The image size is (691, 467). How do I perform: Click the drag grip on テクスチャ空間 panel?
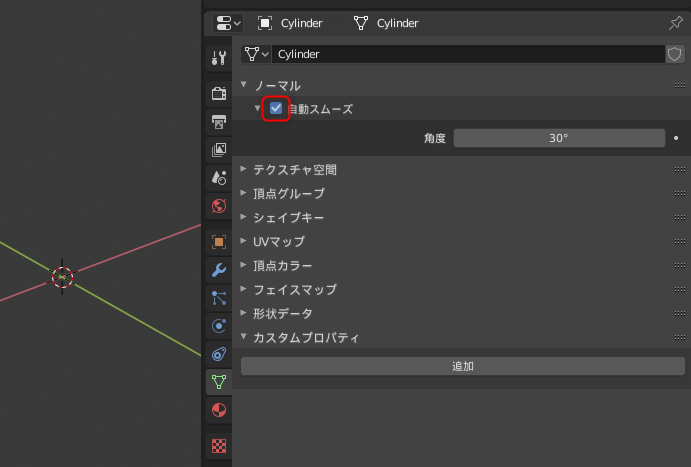pyautogui.click(x=680, y=170)
